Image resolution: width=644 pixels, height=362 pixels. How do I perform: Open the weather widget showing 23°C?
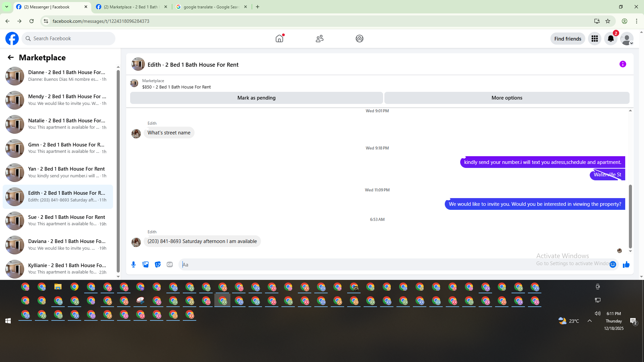click(569, 321)
